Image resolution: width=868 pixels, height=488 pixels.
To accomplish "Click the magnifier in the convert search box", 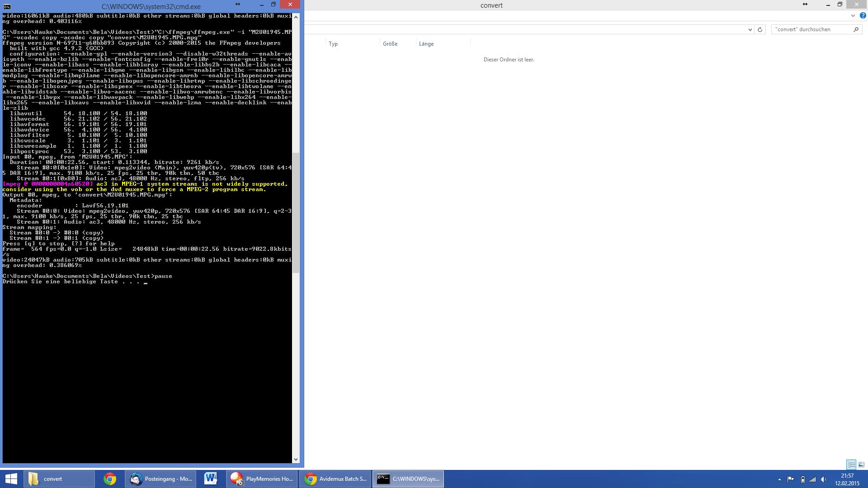I will coord(856,29).
